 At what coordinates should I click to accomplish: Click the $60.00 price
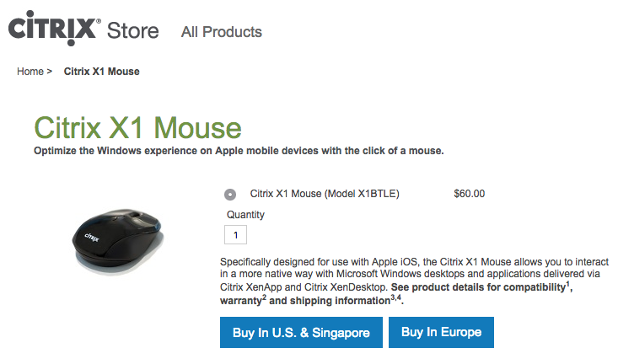[469, 194]
